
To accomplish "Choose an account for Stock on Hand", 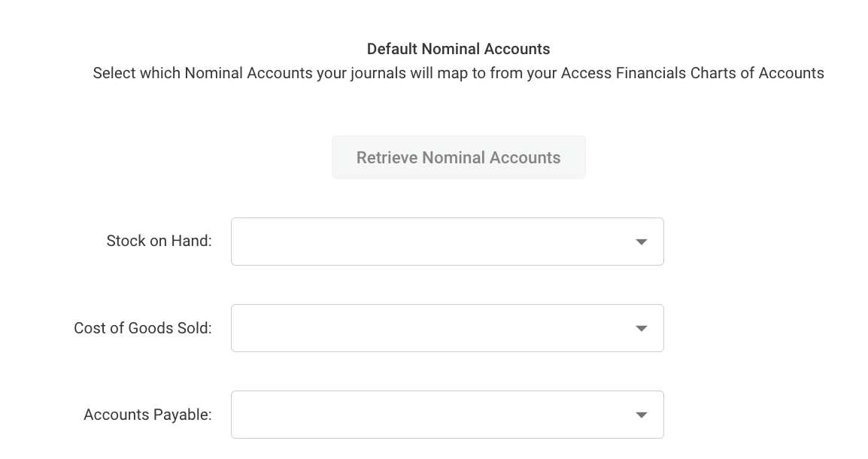I will pos(447,241).
